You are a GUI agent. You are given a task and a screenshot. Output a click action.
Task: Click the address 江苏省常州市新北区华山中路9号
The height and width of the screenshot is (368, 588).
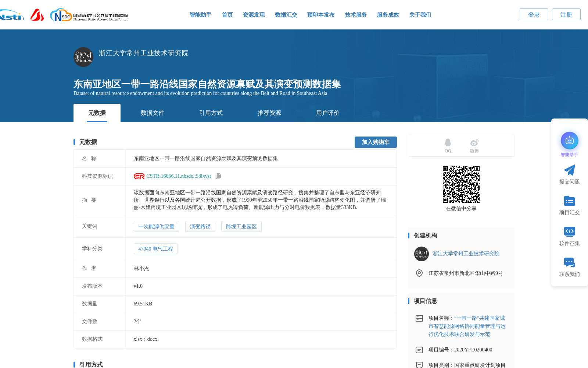[466, 273]
